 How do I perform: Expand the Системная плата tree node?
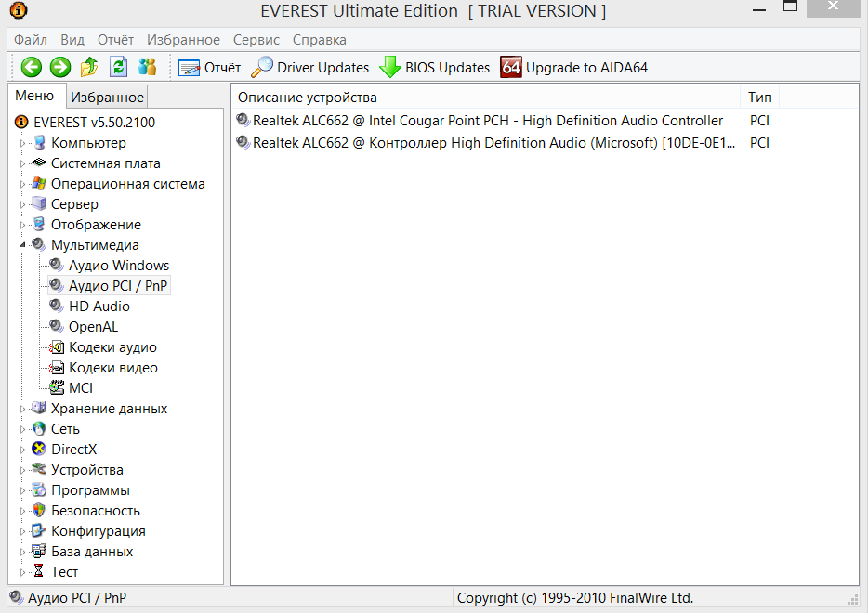[x=22, y=163]
